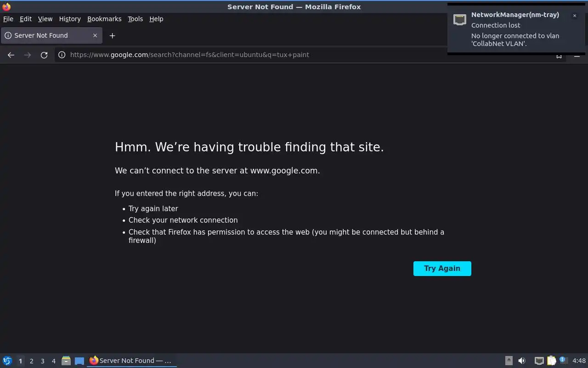Screen dimensions: 588x368
Task: Open the removable media eject tray icon
Action: coord(509,361)
